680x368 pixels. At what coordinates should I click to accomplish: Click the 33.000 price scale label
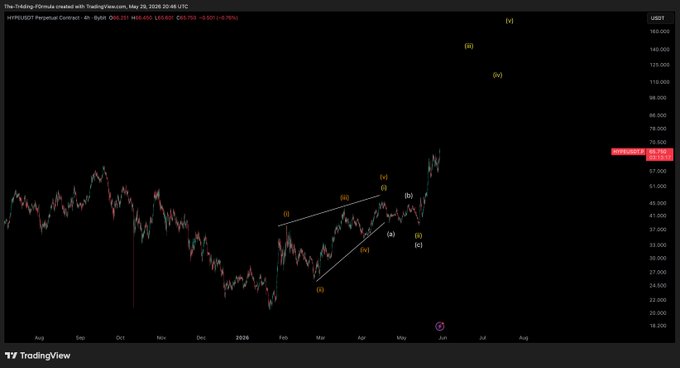coord(658,245)
